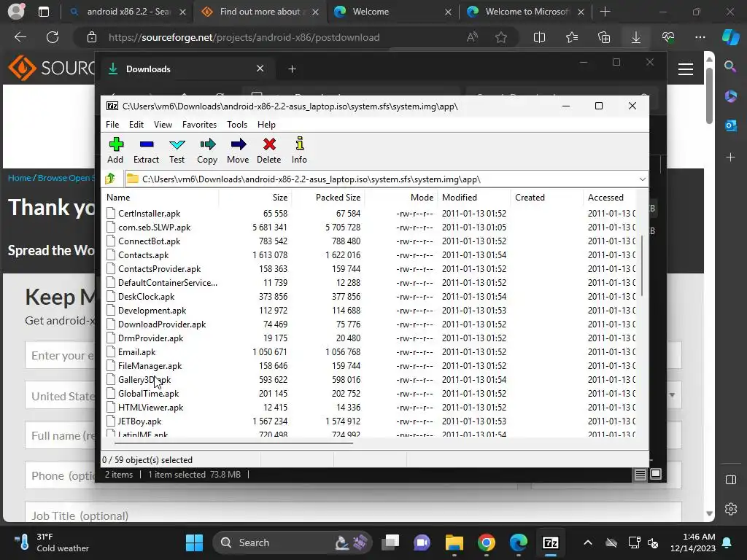The width and height of the screenshot is (747, 560).
Task: Sort by the Modified column header
Action: (474, 197)
